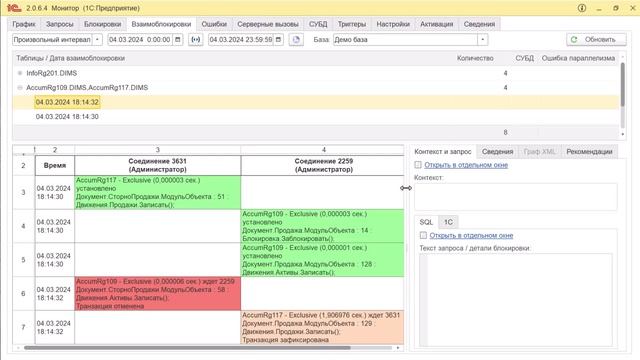This screenshot has width=640, height=360.
Task: Open the Блокировки tab
Action: pos(102,24)
